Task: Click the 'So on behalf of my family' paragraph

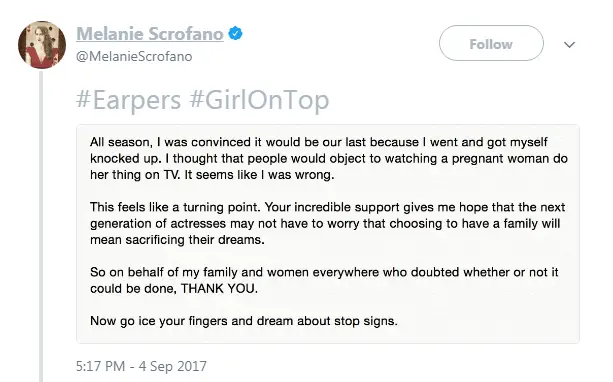Action: pos(324,280)
